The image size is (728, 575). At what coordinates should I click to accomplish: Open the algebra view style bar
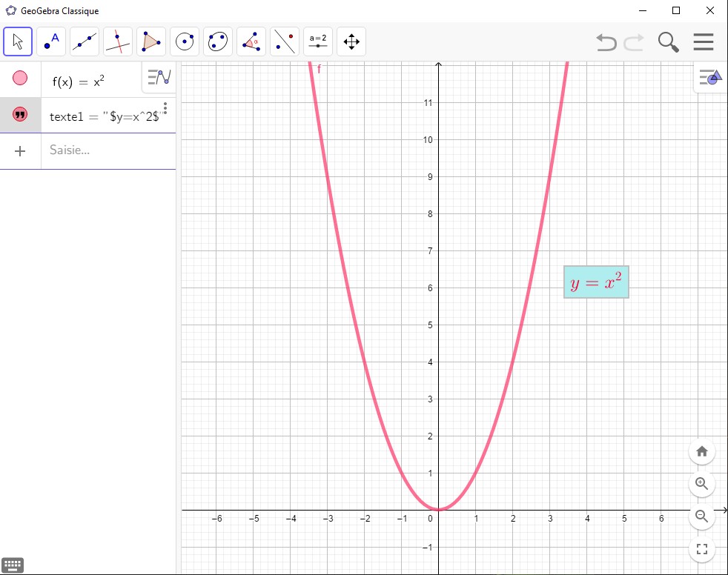click(x=159, y=77)
